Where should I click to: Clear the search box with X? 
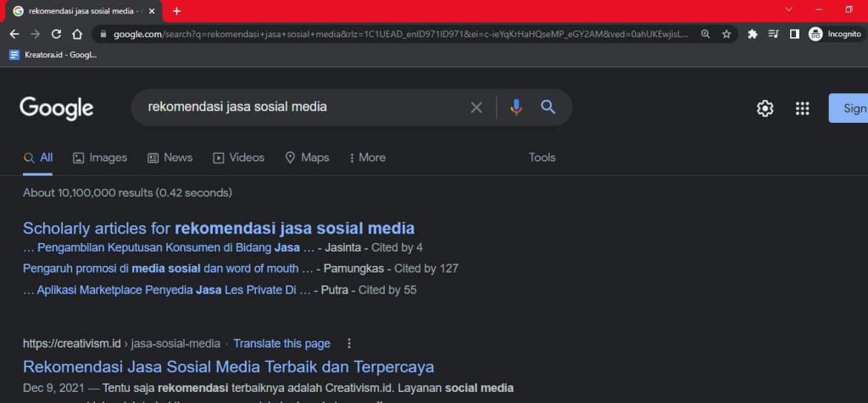pyautogui.click(x=476, y=108)
